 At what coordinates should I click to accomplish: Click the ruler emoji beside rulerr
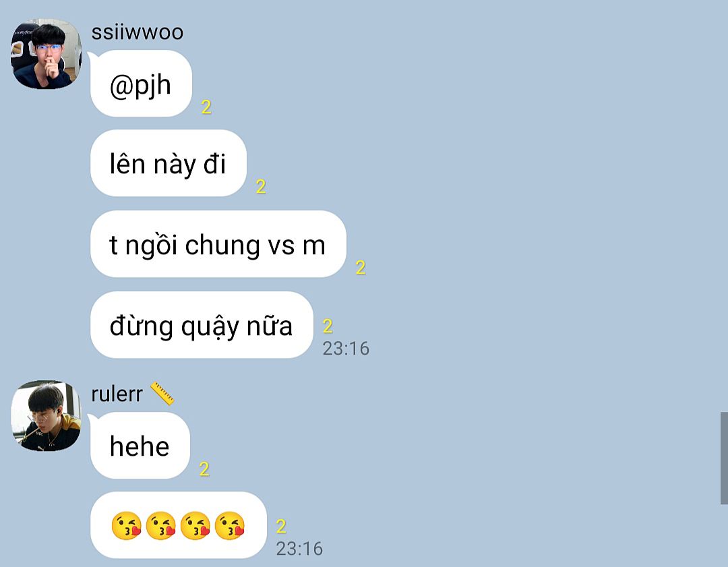(x=162, y=393)
